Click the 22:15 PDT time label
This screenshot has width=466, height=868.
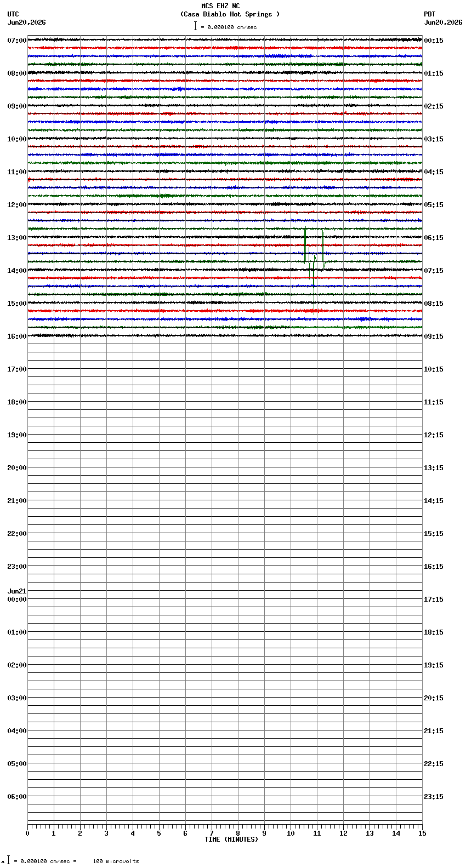click(x=434, y=764)
